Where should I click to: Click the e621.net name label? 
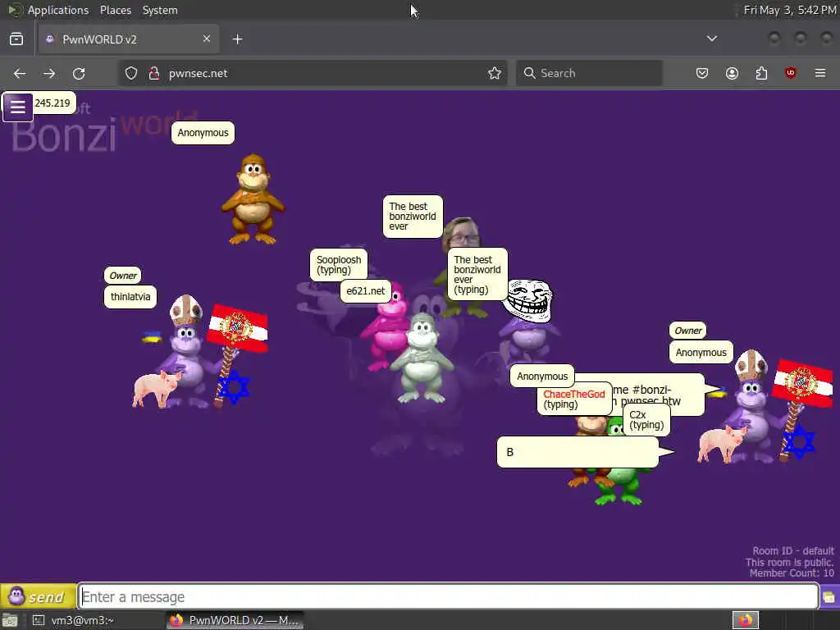pyautogui.click(x=365, y=291)
